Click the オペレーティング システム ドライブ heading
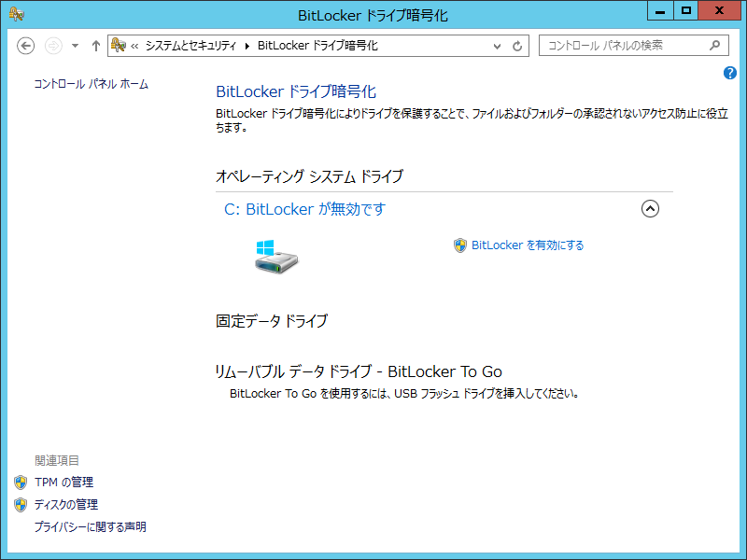 [x=310, y=176]
